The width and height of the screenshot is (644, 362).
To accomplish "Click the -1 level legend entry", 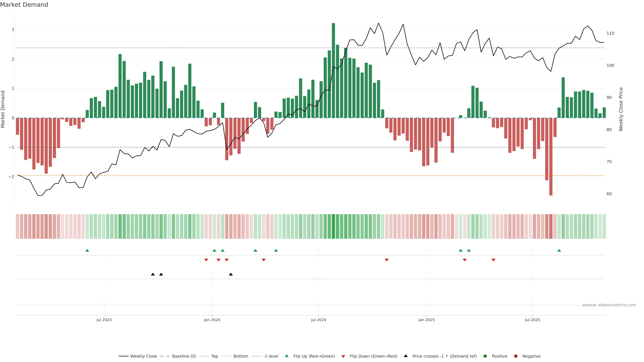I will click(x=271, y=356).
